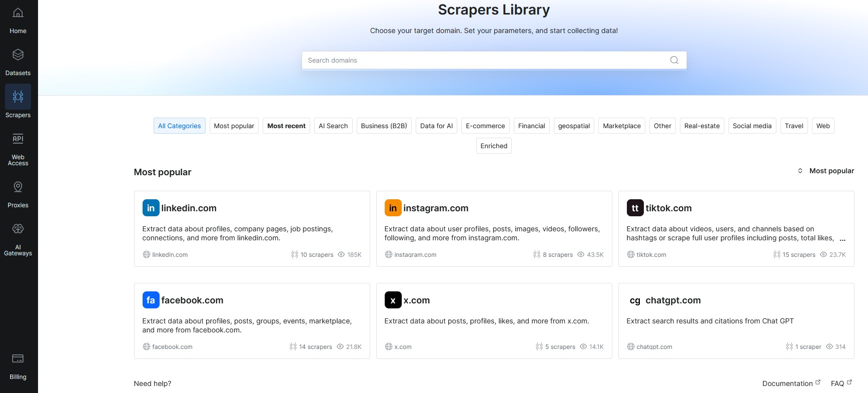Filter by geospatial category
868x393 pixels.
coord(574,126)
